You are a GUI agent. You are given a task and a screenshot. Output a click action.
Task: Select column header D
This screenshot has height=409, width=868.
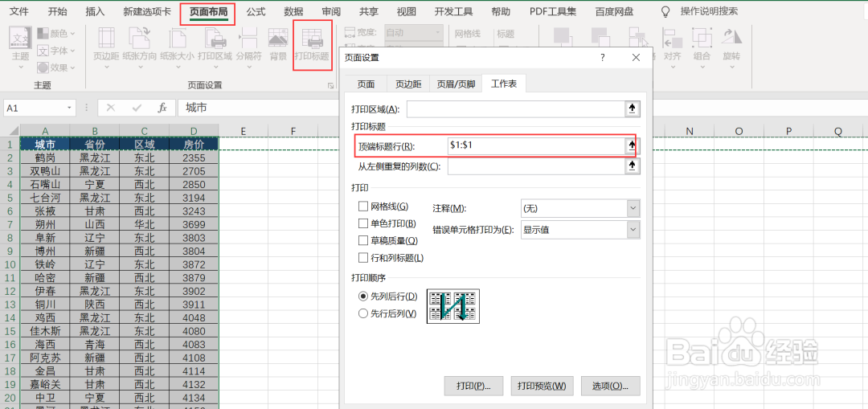point(194,131)
